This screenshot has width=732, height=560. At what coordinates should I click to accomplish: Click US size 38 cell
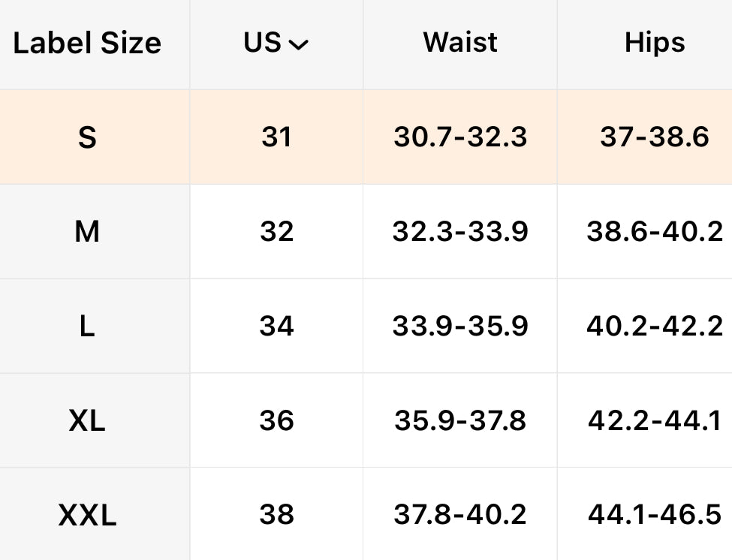(x=276, y=515)
